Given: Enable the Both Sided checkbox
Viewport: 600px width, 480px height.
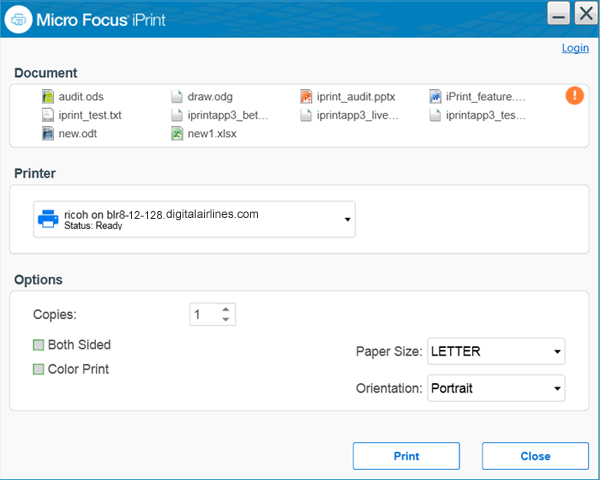Looking at the screenshot, I should point(39,345).
